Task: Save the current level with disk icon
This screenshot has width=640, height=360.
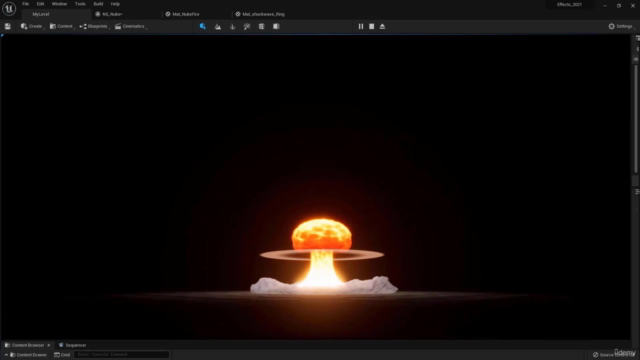Action: pos(8,26)
